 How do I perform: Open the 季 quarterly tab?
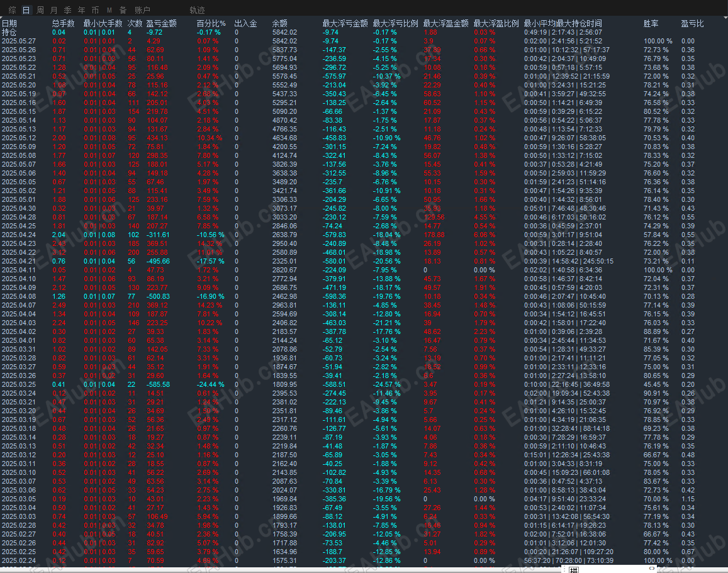pos(68,9)
